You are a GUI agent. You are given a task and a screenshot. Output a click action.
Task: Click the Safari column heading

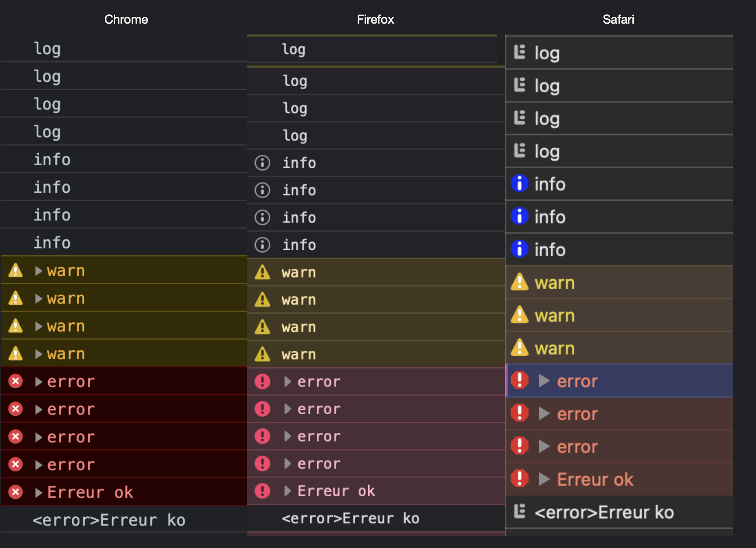(618, 20)
